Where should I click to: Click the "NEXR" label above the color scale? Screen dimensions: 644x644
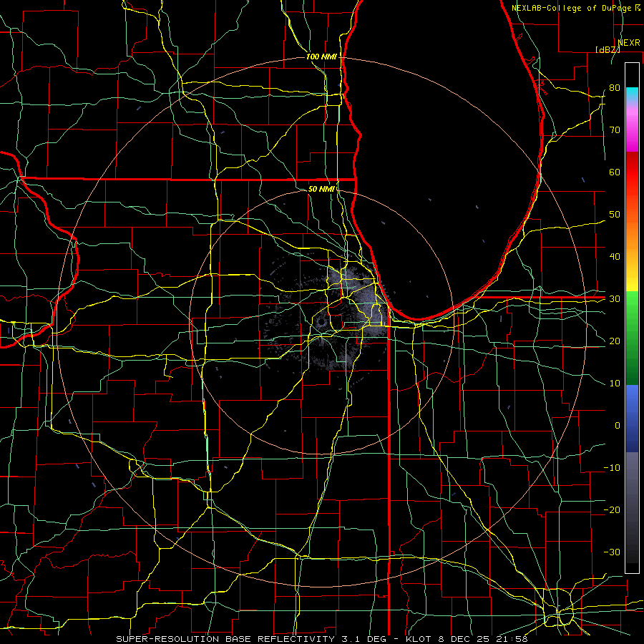(x=629, y=43)
